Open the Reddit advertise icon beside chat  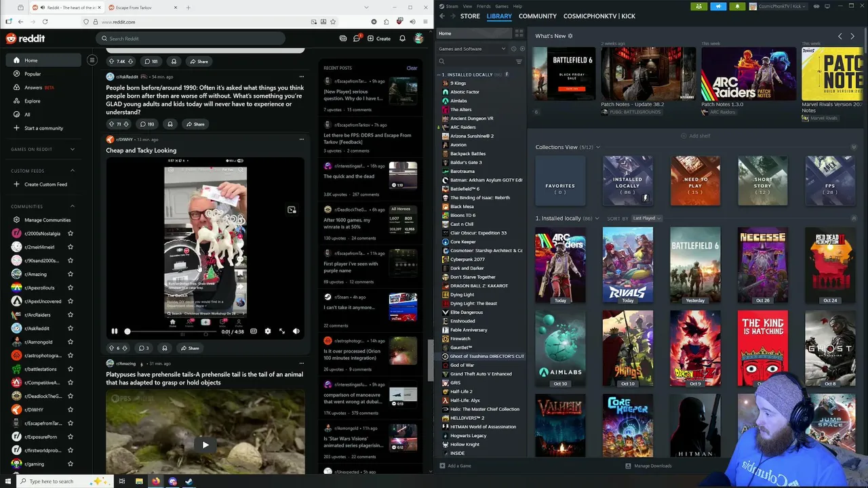tap(343, 39)
